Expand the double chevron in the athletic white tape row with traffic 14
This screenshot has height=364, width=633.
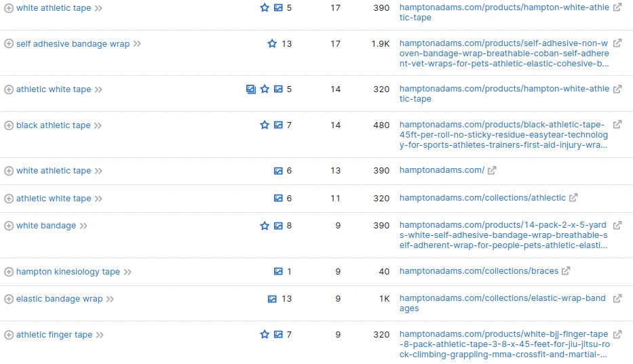tap(98, 89)
